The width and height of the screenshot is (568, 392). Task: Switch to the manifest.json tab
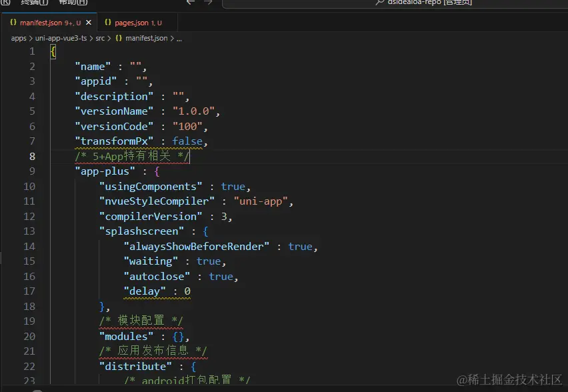(x=49, y=23)
